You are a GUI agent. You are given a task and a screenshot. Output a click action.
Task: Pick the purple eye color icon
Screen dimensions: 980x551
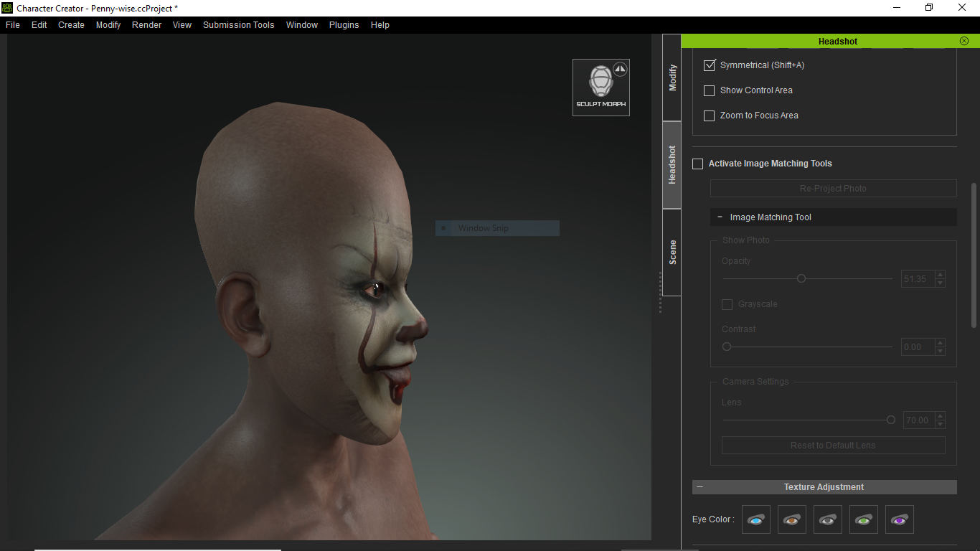[x=900, y=519]
